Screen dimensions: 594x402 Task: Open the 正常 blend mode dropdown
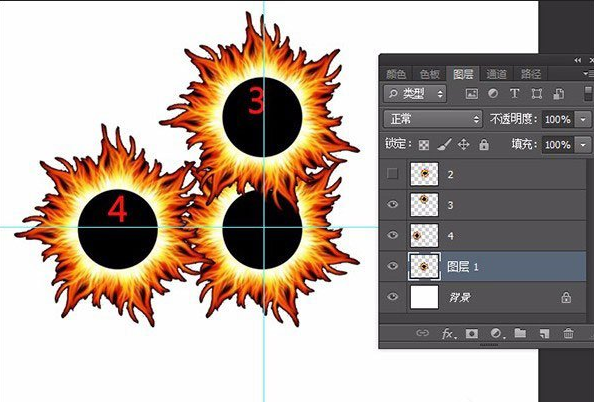tap(433, 119)
